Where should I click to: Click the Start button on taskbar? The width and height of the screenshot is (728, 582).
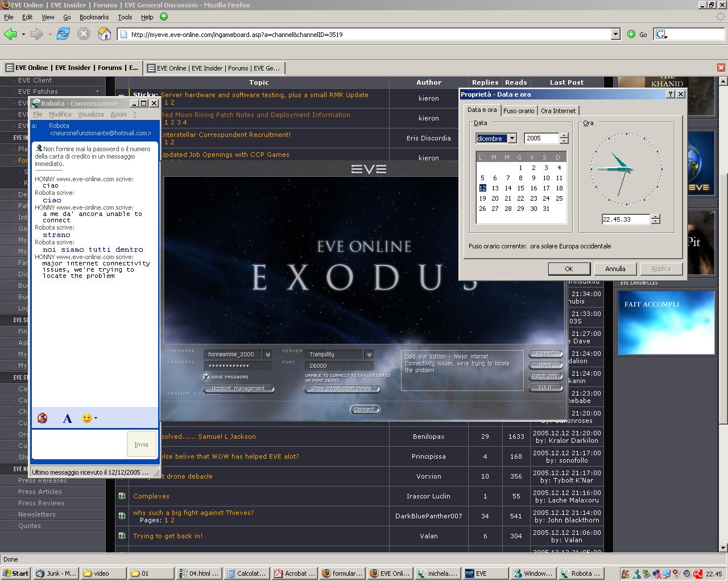tap(15, 573)
